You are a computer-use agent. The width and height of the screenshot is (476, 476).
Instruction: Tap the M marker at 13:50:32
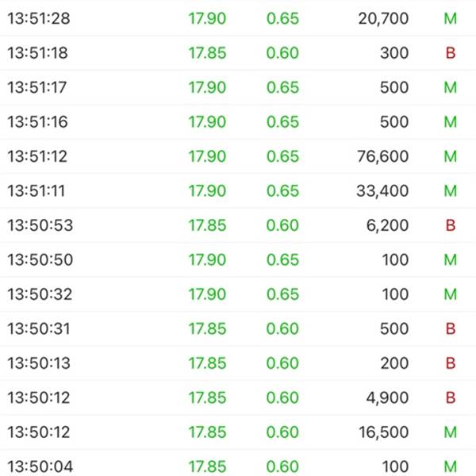click(451, 294)
